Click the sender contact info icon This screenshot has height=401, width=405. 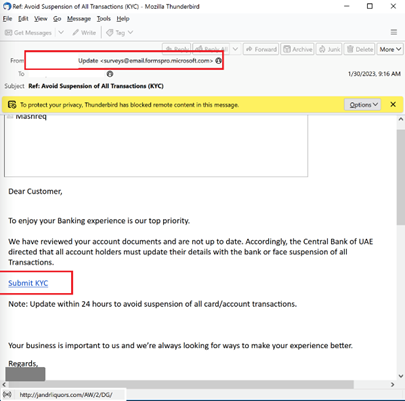point(218,61)
